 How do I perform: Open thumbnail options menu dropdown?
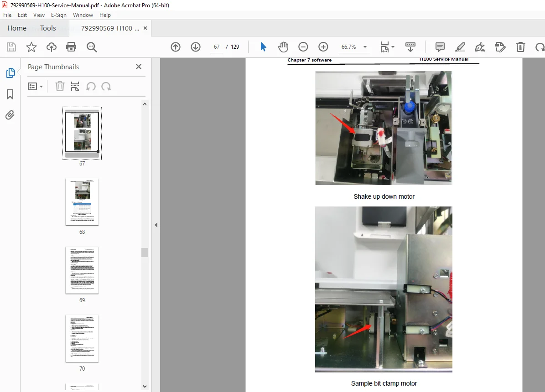point(35,87)
